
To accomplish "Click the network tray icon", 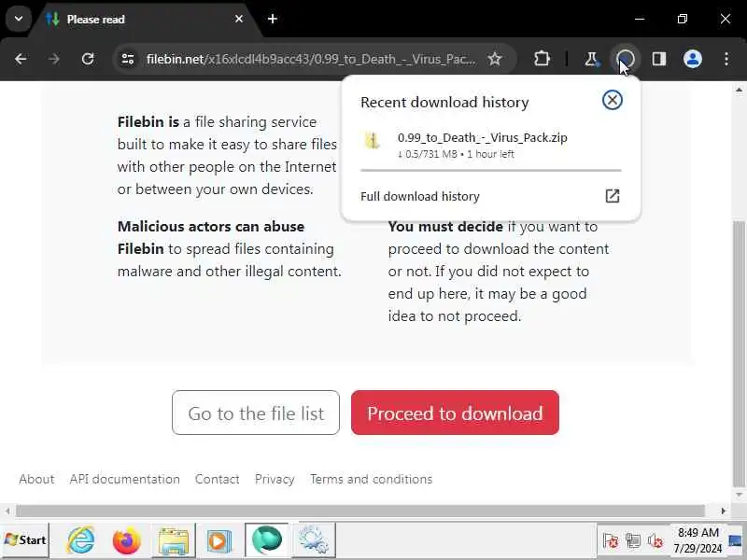I will click(633, 540).
